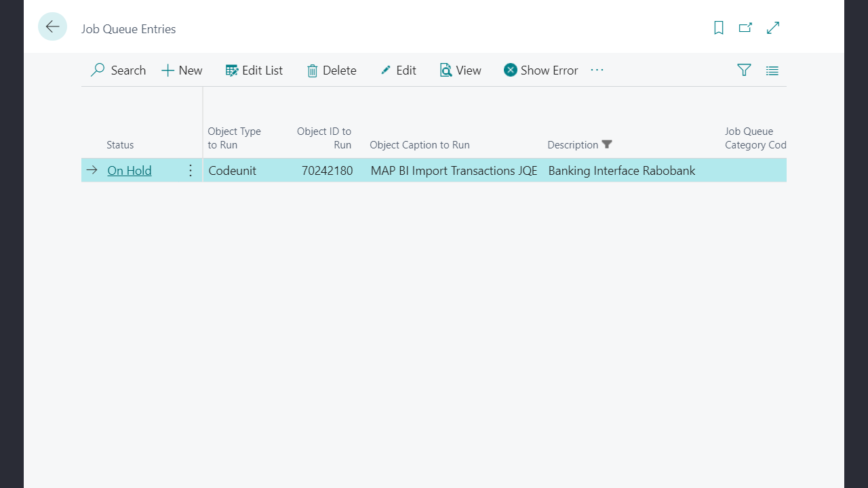
Task: Select the MAP BI Import Transactions JQE cell
Action: point(454,171)
